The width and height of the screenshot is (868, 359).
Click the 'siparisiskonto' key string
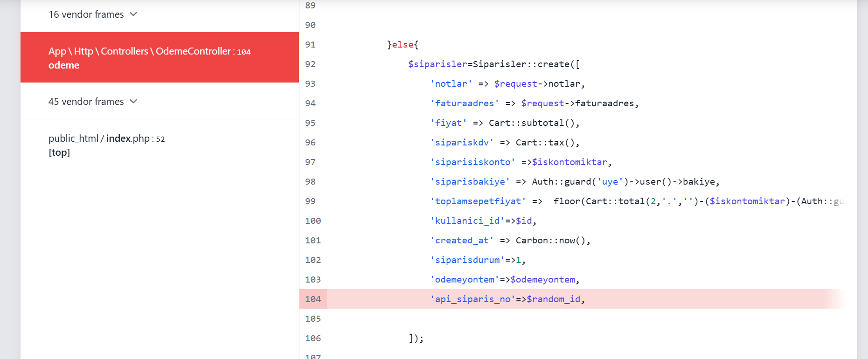coord(472,162)
